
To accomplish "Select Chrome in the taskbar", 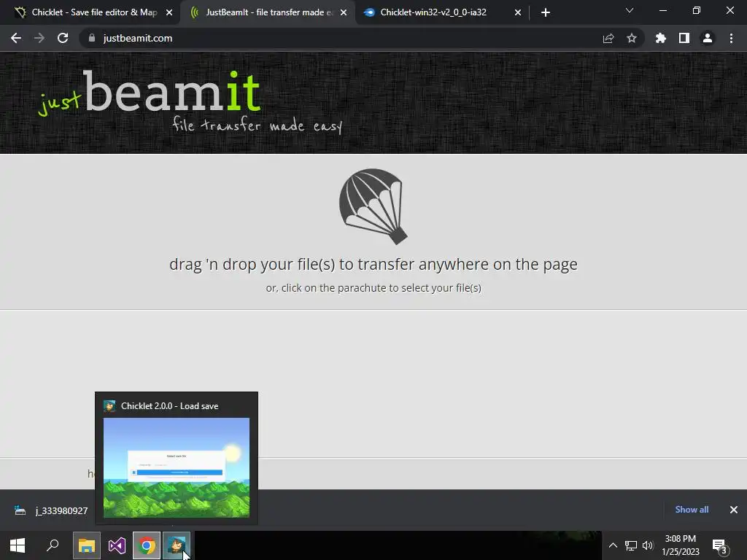I will point(147,545).
